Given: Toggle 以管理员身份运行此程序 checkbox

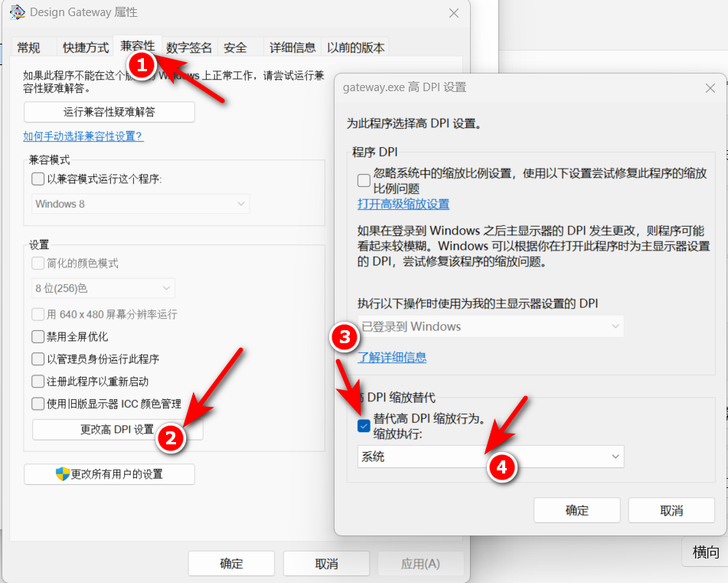Looking at the screenshot, I should 38,359.
